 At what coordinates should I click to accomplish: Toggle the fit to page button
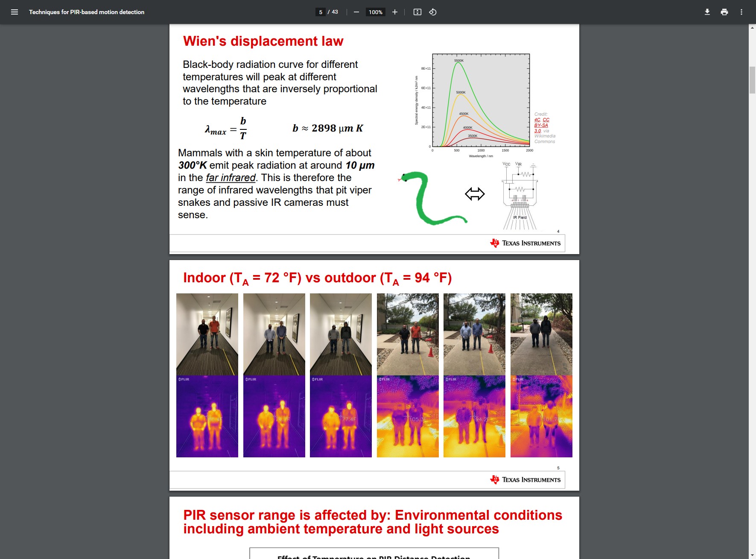tap(417, 12)
